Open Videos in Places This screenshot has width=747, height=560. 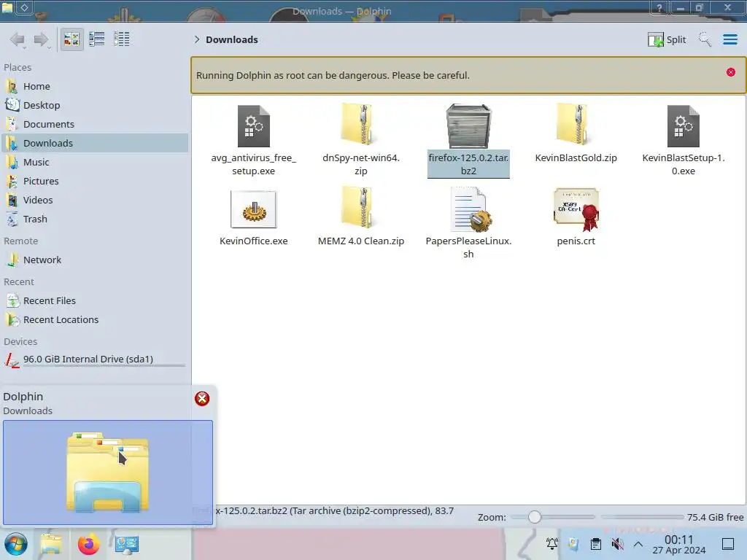click(x=94, y=201)
